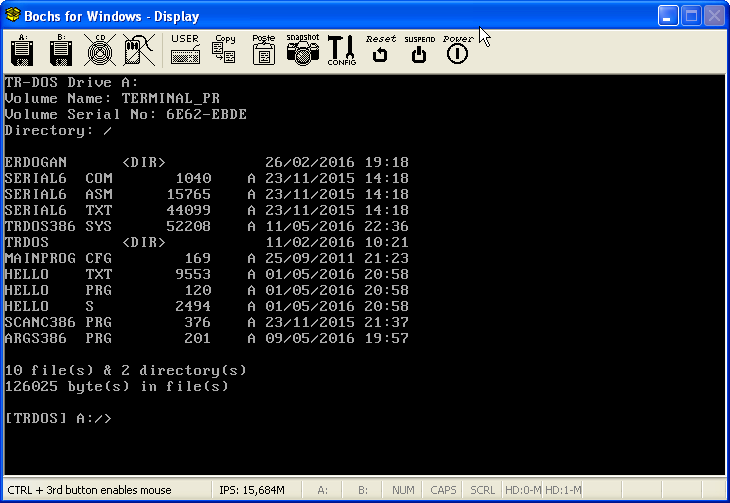Click the Suspend icon
Viewport: 730px width, 503px height.
point(419,49)
